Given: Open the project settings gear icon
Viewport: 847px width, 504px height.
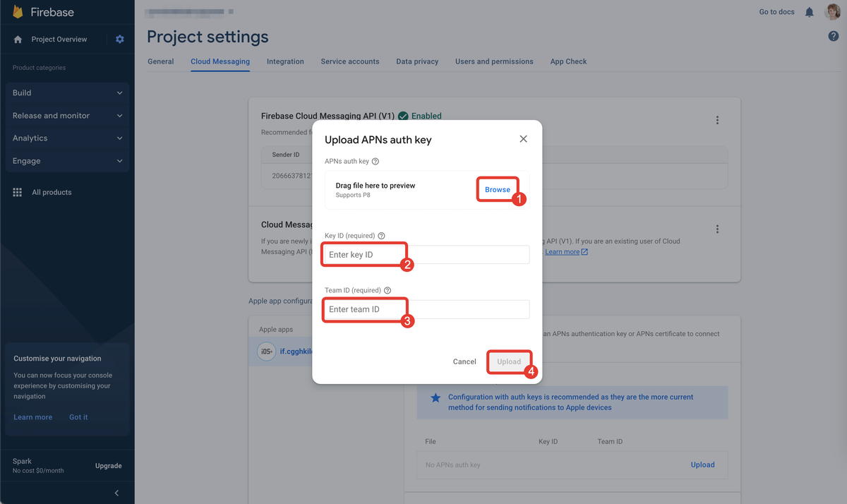Looking at the screenshot, I should coord(119,40).
